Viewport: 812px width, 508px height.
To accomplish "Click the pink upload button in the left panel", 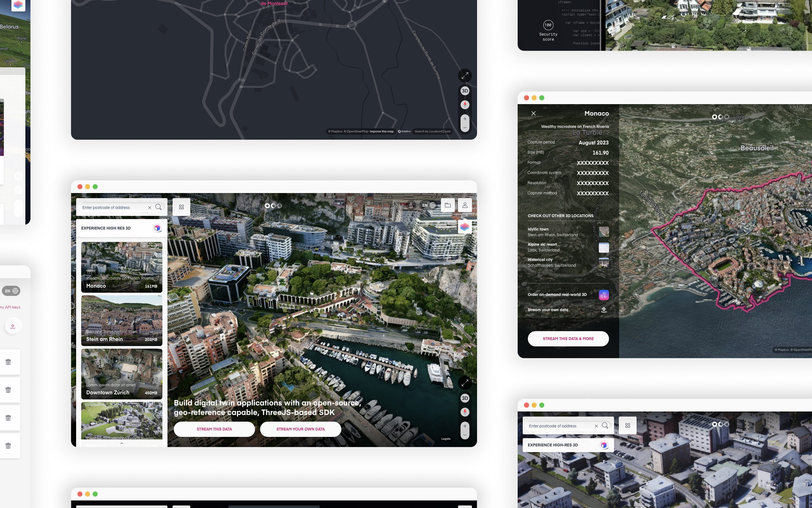I will [x=13, y=326].
